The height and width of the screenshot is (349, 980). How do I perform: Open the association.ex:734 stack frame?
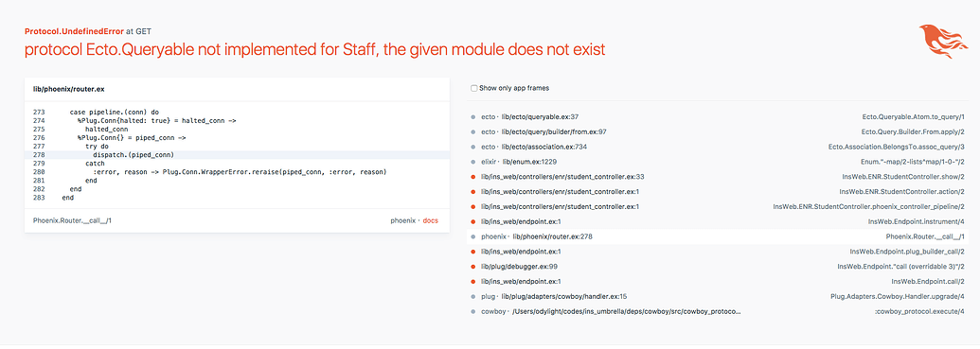(717, 147)
